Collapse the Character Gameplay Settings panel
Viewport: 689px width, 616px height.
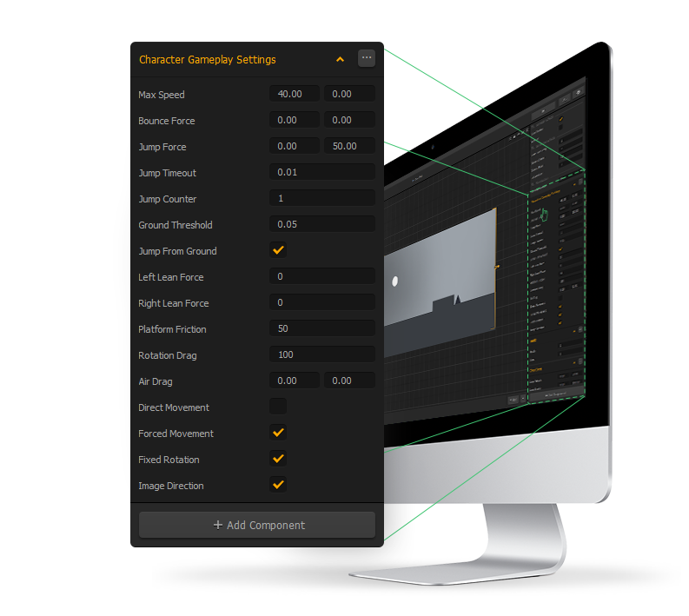coord(340,59)
